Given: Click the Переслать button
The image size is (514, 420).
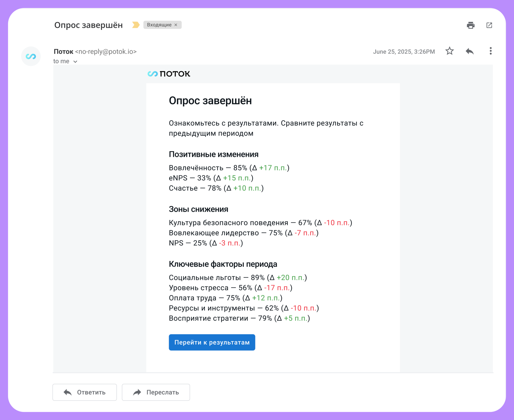Looking at the screenshot, I should (156, 392).
